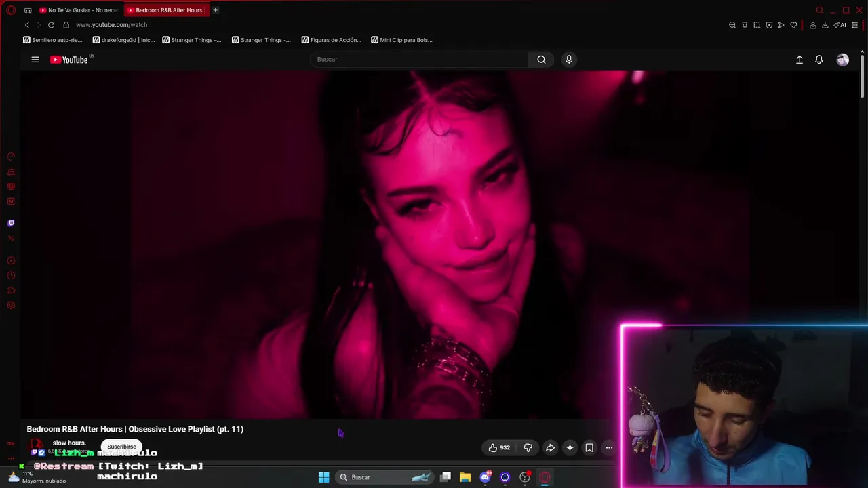The width and height of the screenshot is (868, 488).
Task: Open the Windows Start menu
Action: click(323, 477)
